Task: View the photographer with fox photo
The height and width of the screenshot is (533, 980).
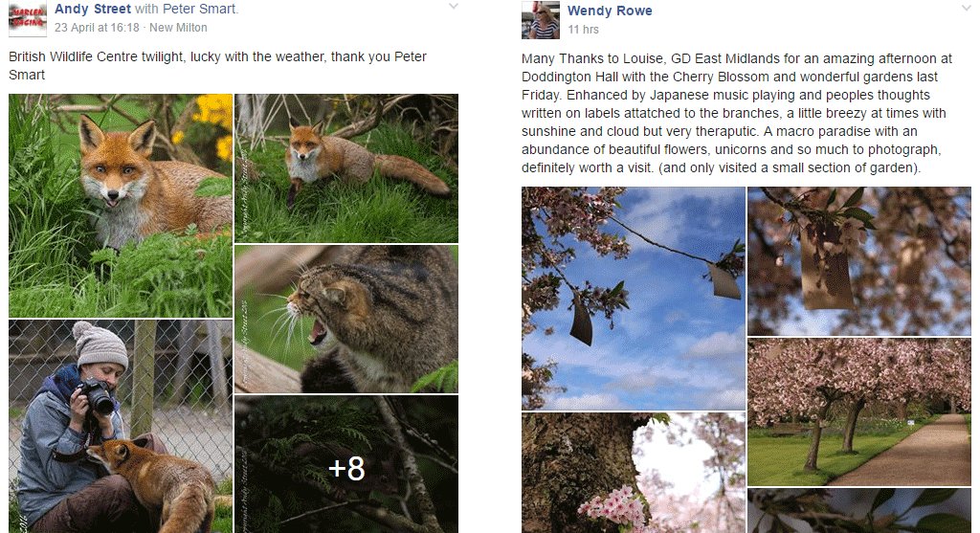Action: [x=121, y=426]
